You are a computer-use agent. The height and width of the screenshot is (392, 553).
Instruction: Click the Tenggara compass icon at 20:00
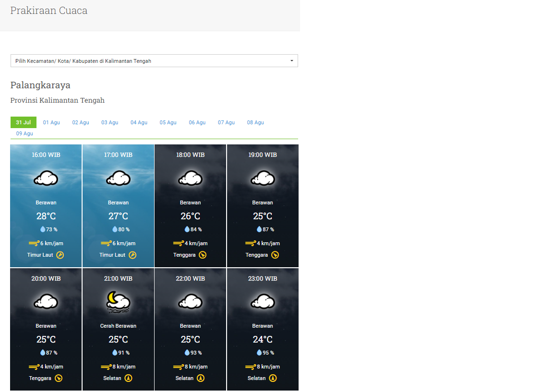tap(59, 378)
